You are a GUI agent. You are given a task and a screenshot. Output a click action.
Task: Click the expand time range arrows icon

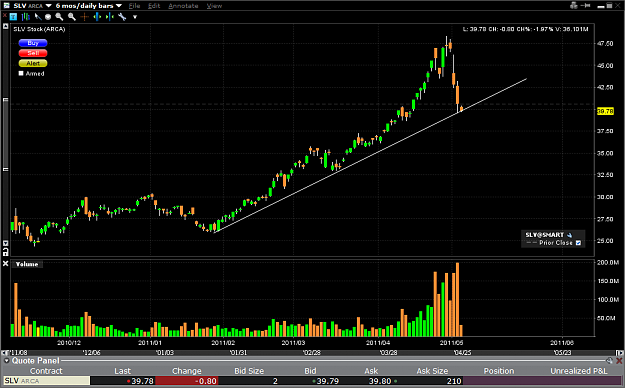tap(97, 17)
